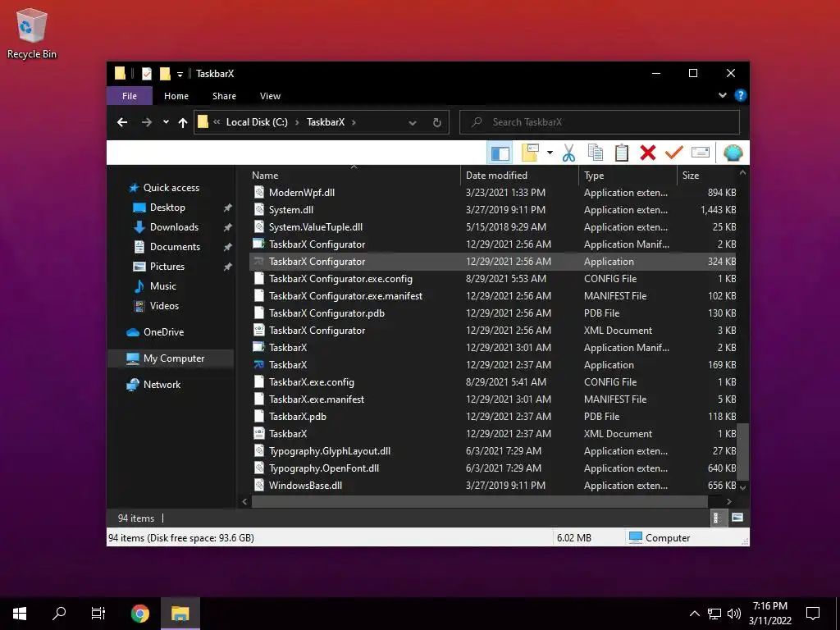Open Task View on the taskbar
The width and height of the screenshot is (840, 630).
coord(98,614)
